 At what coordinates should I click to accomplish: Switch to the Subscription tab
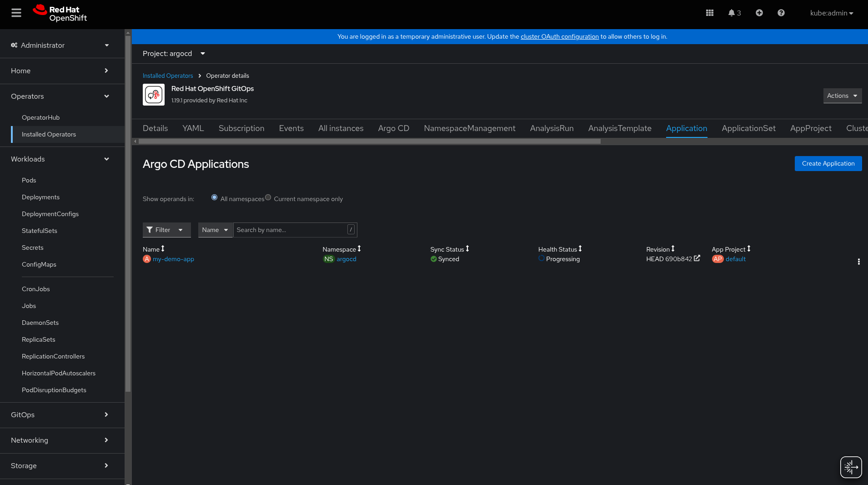tap(241, 128)
